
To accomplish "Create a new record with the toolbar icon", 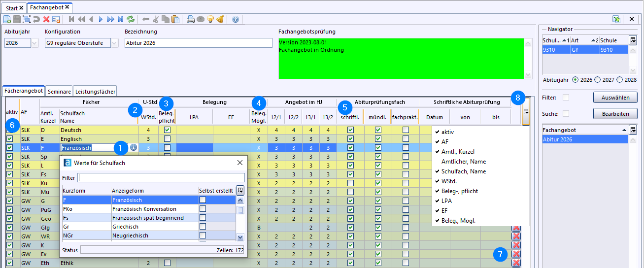I will pos(7,19).
